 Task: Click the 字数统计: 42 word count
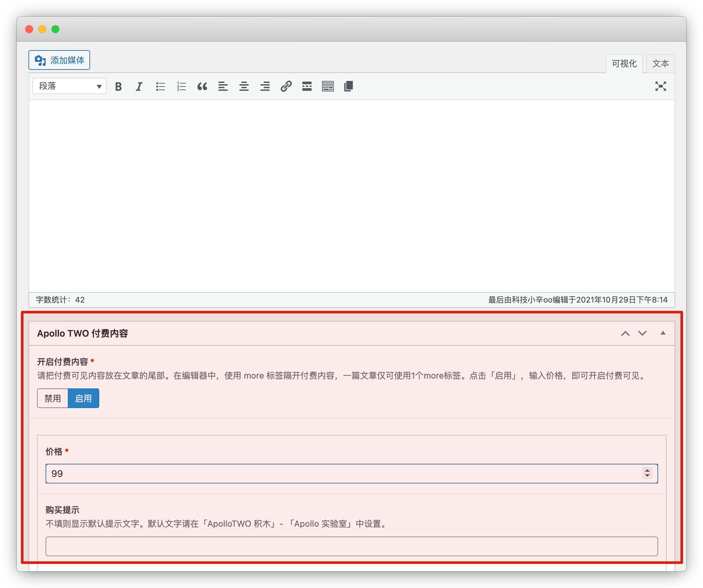[60, 300]
